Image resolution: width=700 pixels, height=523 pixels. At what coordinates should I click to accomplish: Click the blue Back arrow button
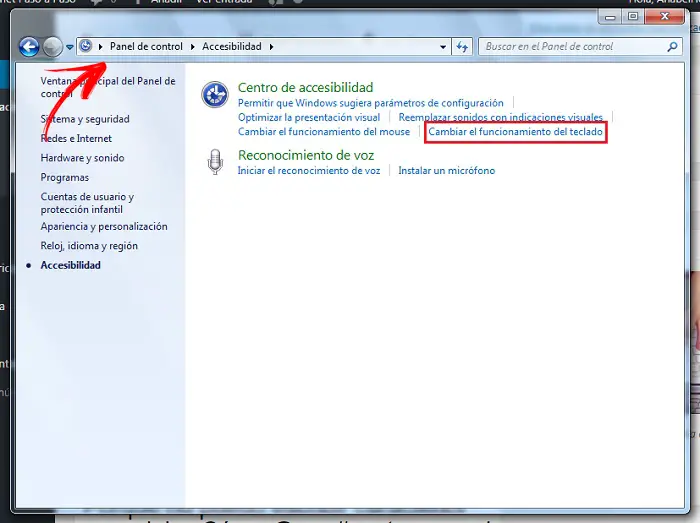click(29, 47)
